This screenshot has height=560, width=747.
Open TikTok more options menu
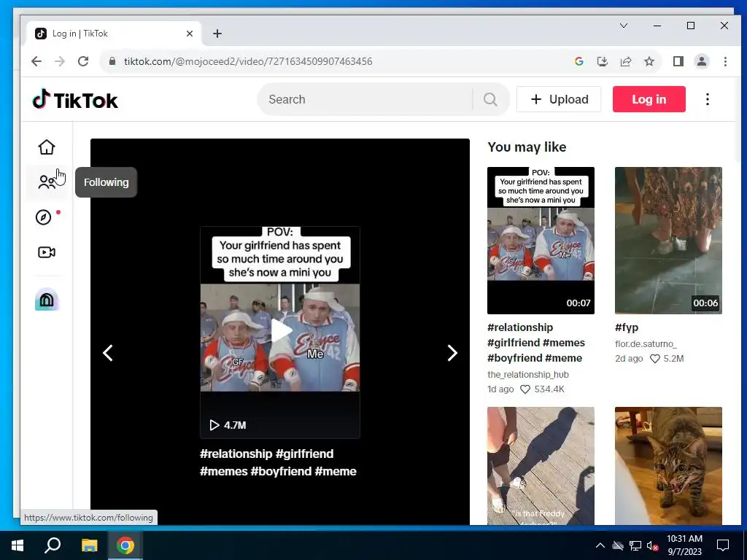click(708, 99)
